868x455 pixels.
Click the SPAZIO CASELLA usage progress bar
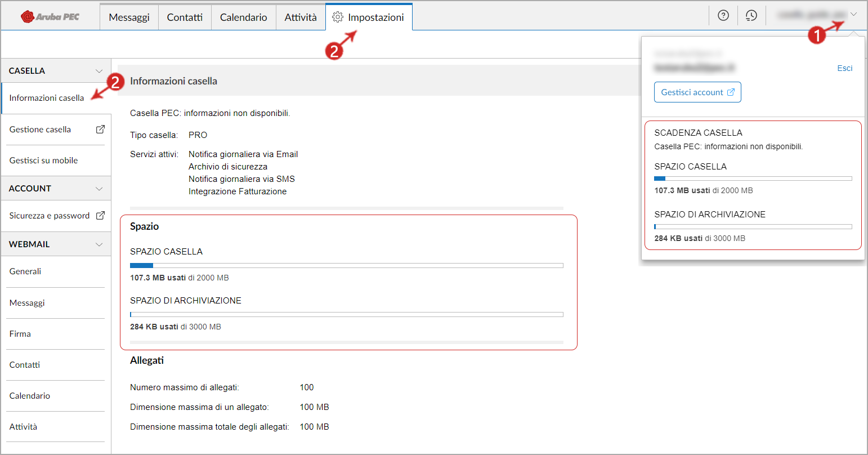[347, 265]
